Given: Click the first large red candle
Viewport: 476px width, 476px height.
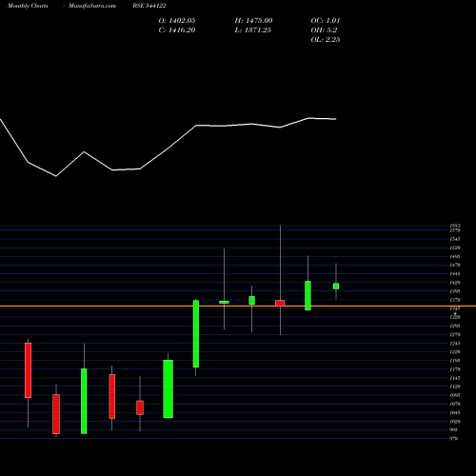Looking at the screenshot, I should point(29,370).
